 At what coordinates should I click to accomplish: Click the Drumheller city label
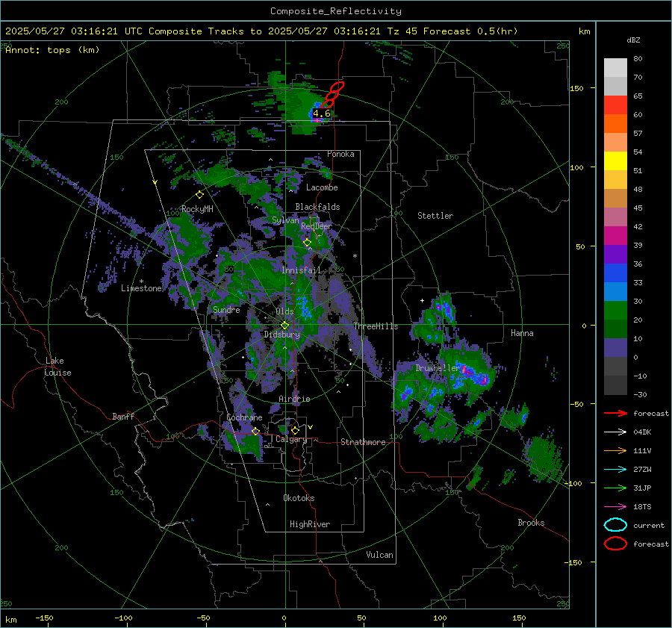click(438, 368)
